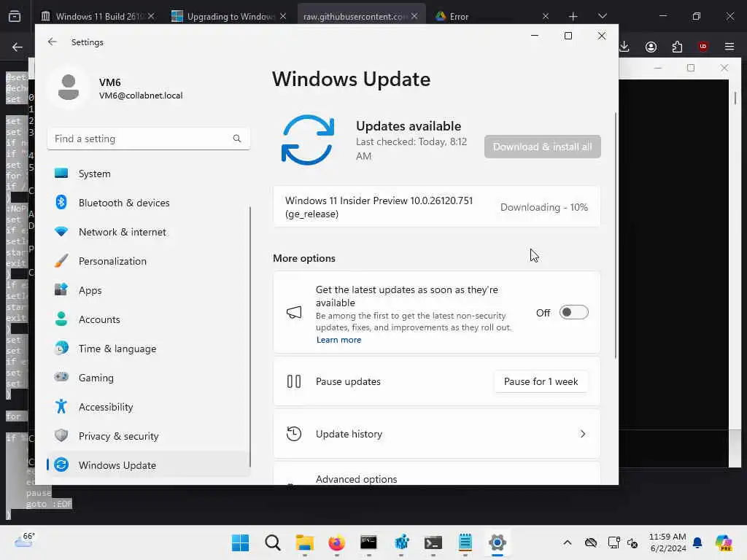Screen dimensions: 747x560
Task: Open browser list all tabs dropdown
Action: (x=602, y=16)
